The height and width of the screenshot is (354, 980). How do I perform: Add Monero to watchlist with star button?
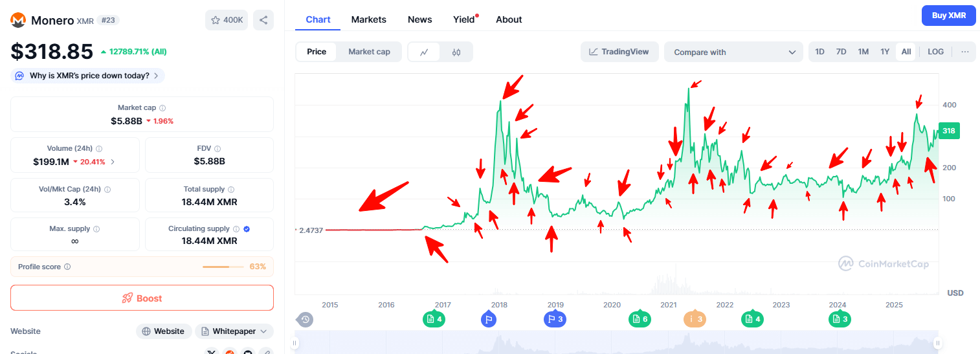[226, 20]
